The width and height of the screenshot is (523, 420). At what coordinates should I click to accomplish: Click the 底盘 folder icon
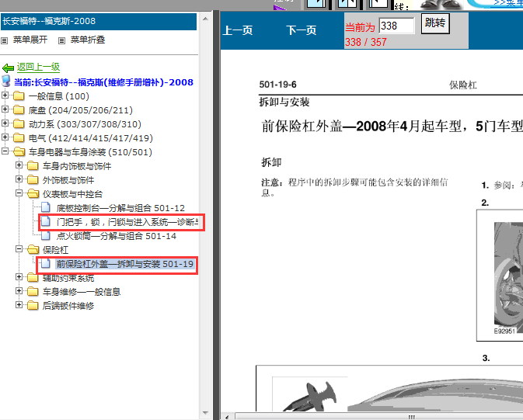point(19,110)
